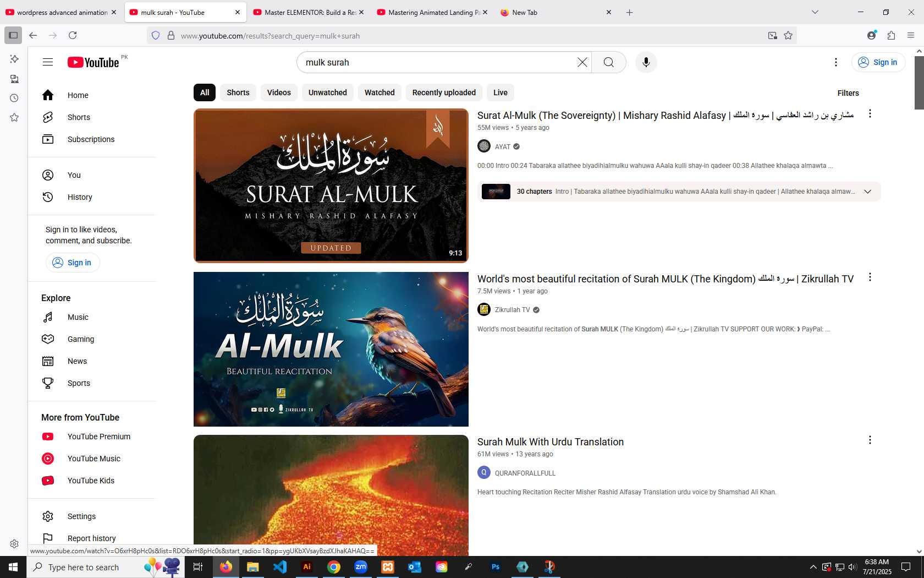This screenshot has height=578, width=924.
Task: Go to Home in sidebar
Action: coord(92,95)
